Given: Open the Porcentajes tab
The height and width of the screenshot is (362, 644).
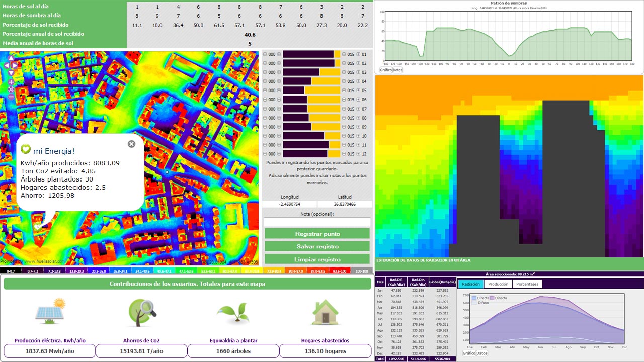Looking at the screenshot, I should 528,284.
